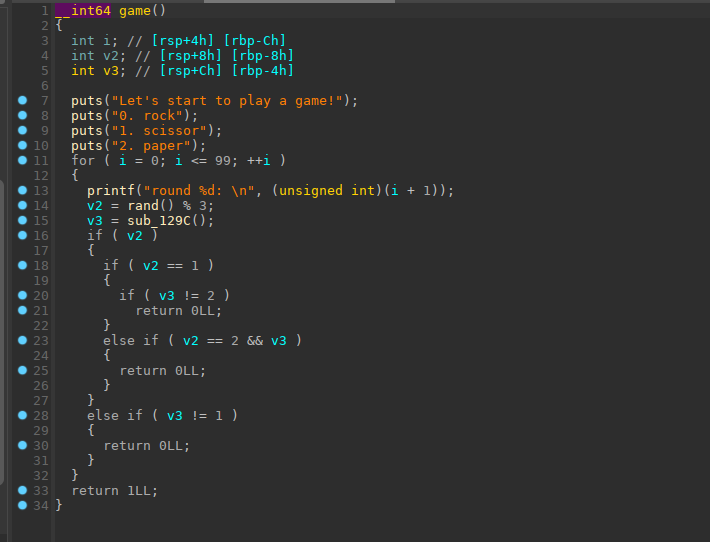Viewport: 710px width, 542px height.
Task: Toggle breakpoint dot on line 10
Action: pos(22,145)
